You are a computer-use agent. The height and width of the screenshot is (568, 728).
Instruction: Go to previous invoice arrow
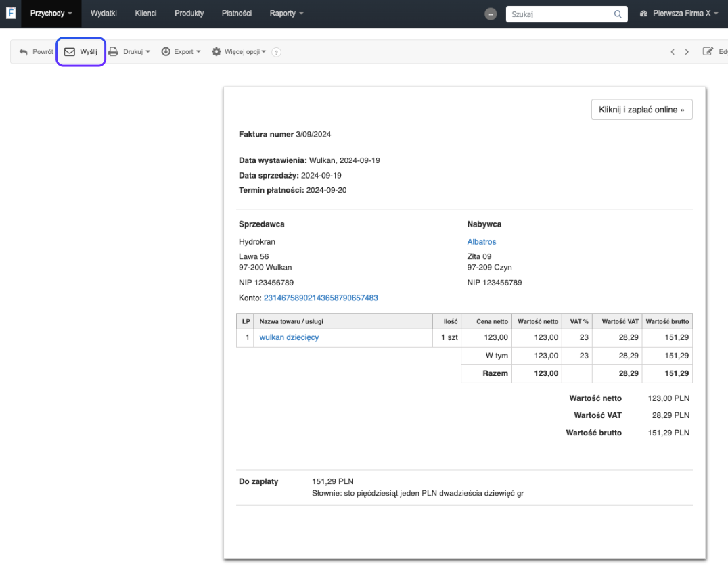(673, 52)
